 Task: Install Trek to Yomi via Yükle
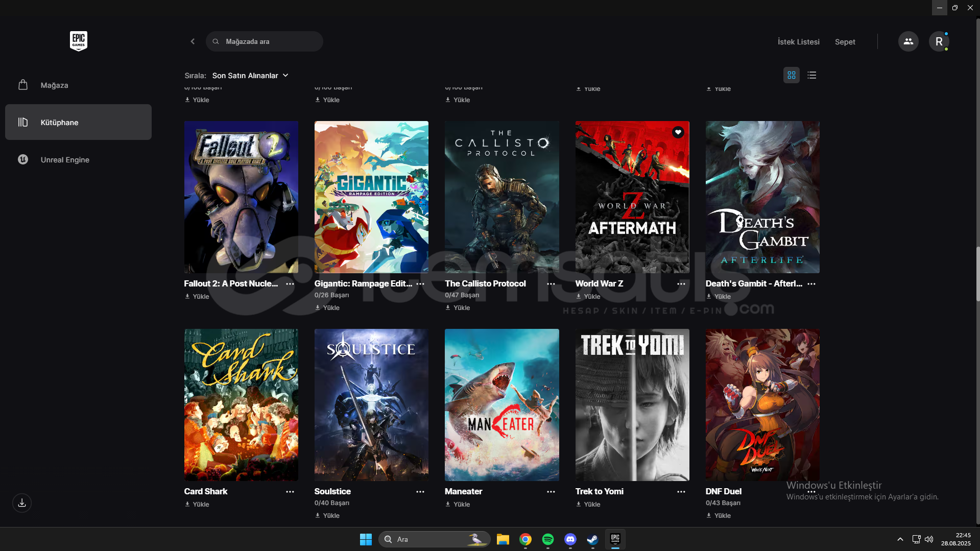tap(588, 505)
